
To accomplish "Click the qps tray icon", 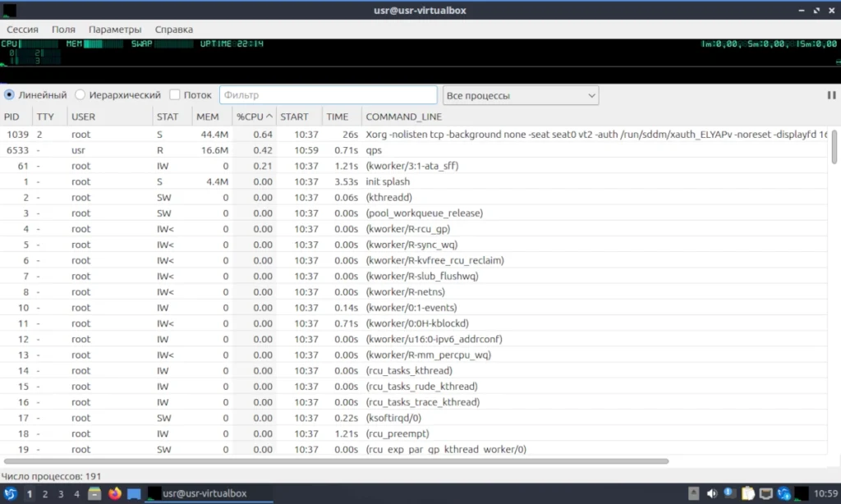I will 802,493.
